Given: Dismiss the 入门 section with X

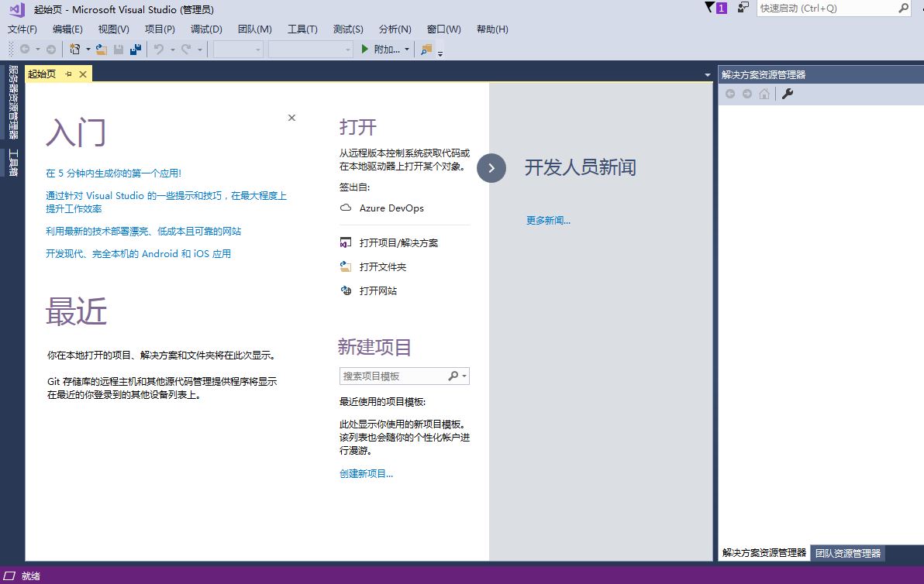Looking at the screenshot, I should [x=291, y=118].
